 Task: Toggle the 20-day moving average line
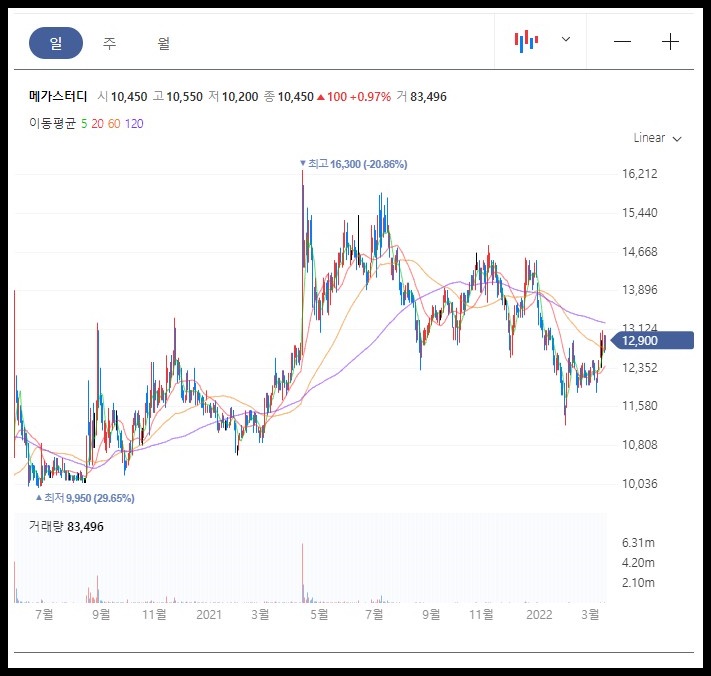(97, 124)
